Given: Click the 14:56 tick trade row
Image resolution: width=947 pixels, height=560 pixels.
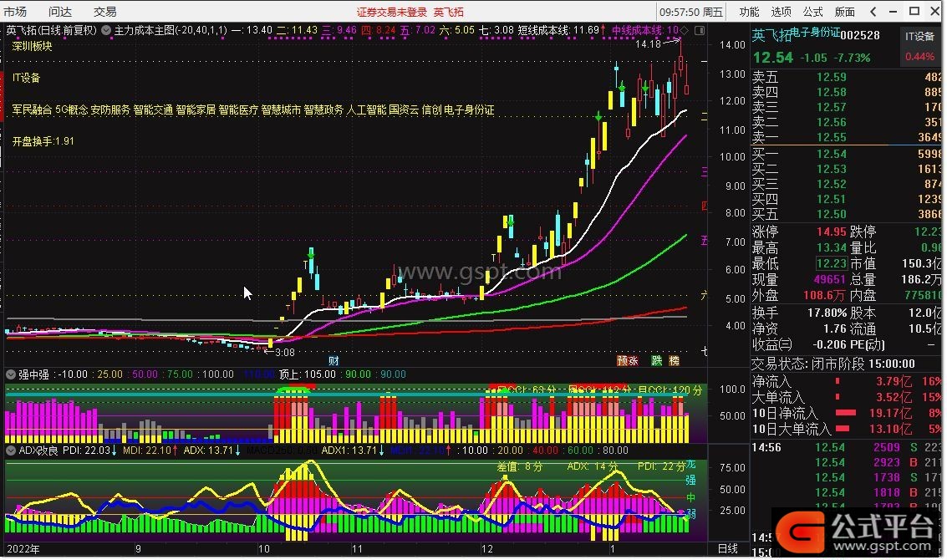Looking at the screenshot, I should click(x=847, y=448).
